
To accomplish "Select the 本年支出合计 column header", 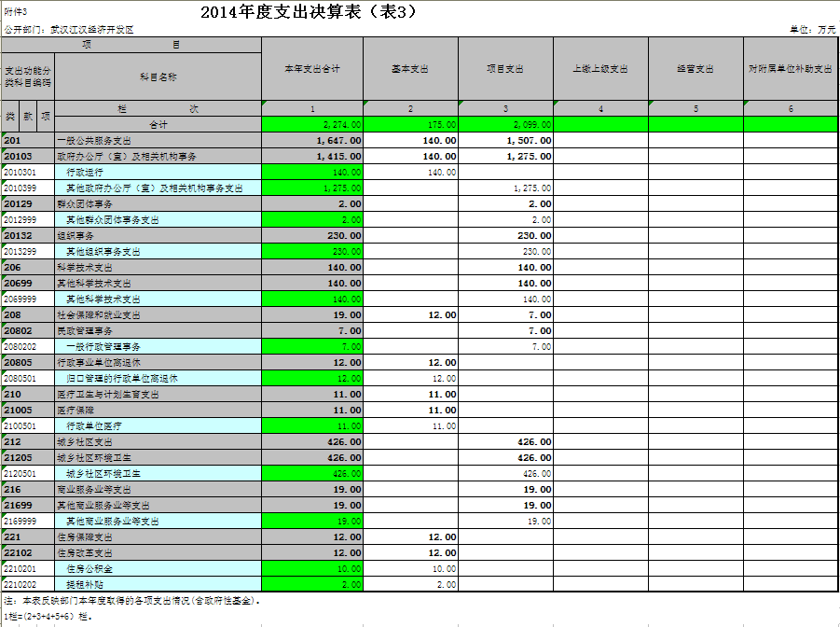I will click(x=311, y=69).
